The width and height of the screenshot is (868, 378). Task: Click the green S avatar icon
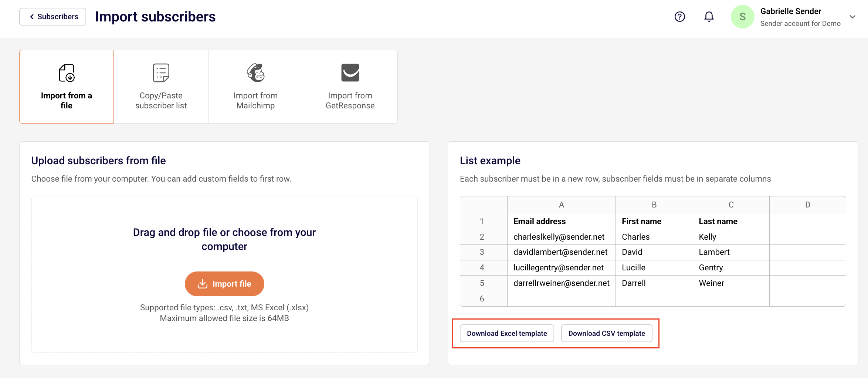pyautogui.click(x=742, y=17)
